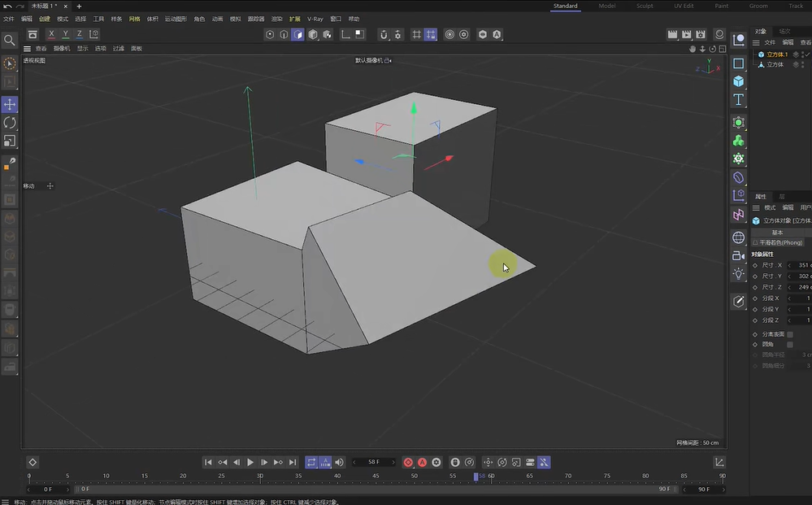Click the frame number field showing 58 F
The width and height of the screenshot is (812, 505).
tap(375, 462)
